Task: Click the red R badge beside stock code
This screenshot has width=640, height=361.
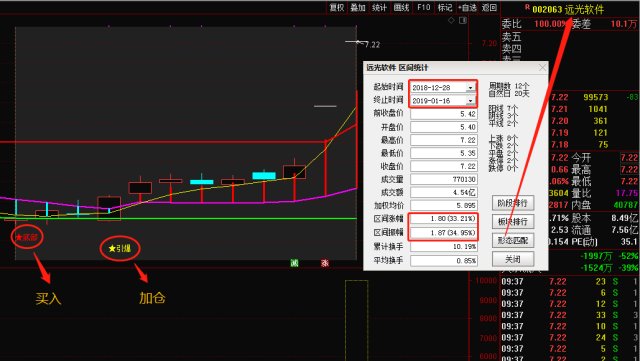Action: click(527, 7)
